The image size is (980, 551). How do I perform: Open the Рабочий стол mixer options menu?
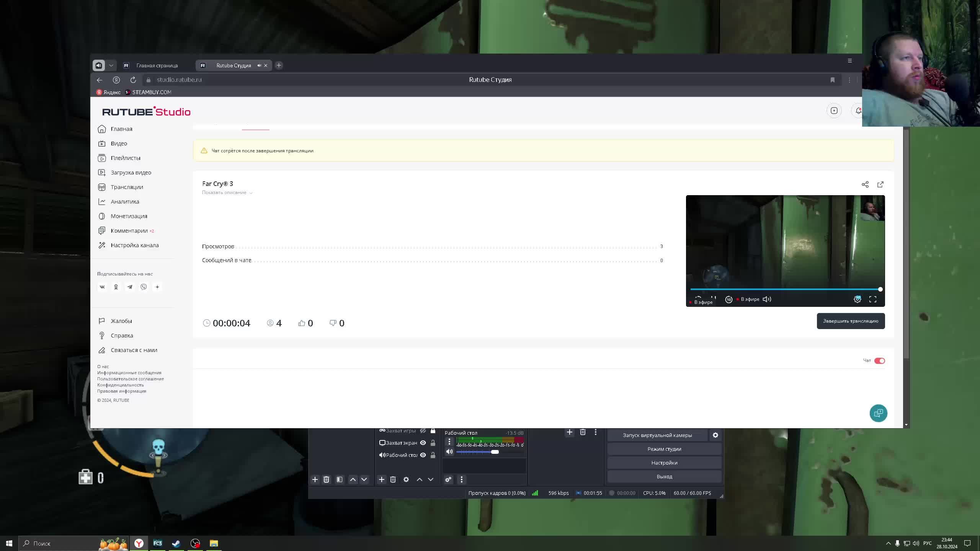(449, 442)
